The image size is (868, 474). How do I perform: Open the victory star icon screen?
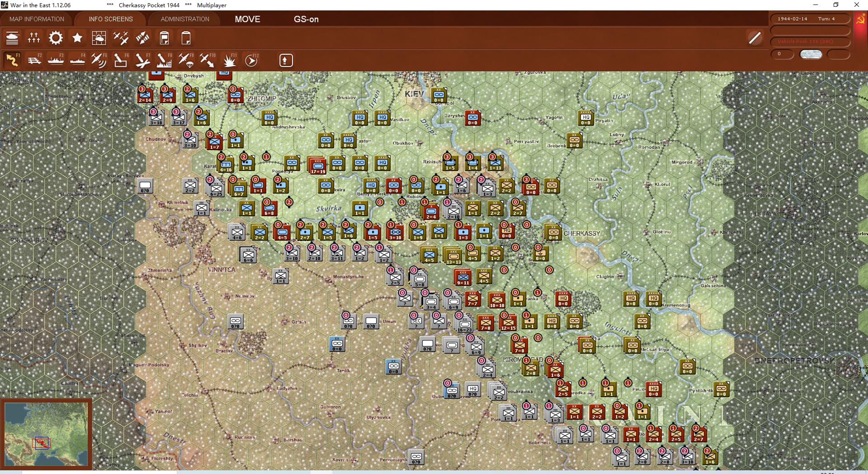point(77,38)
